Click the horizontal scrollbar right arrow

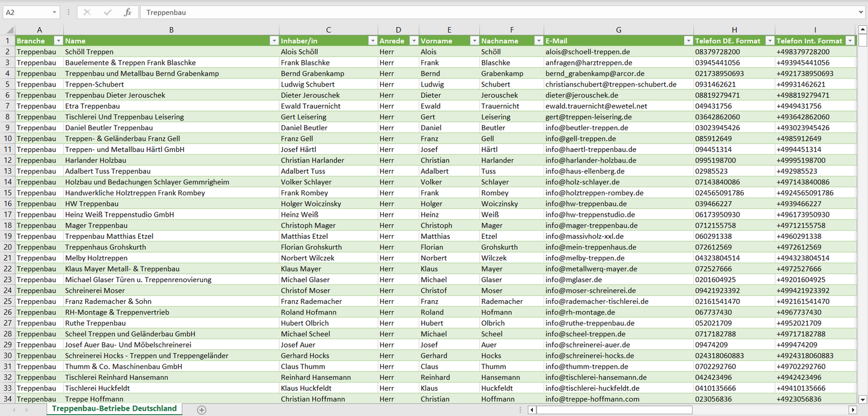point(852,410)
